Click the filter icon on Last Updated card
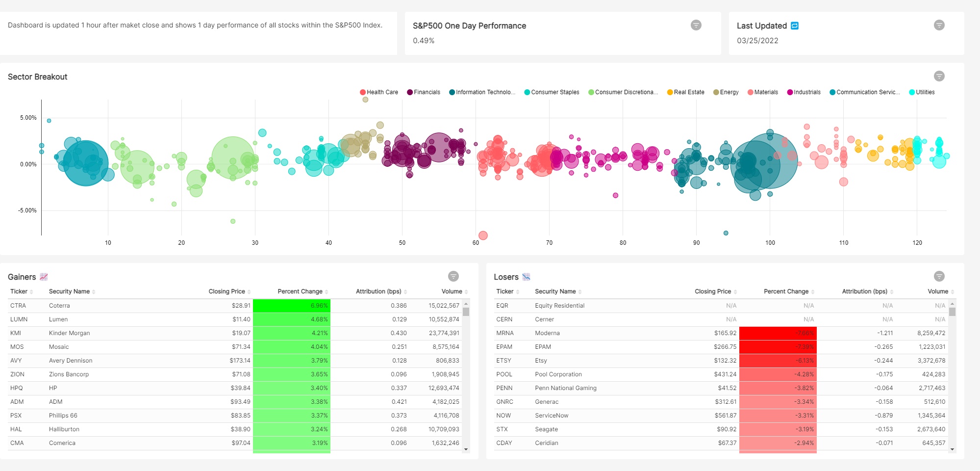The height and width of the screenshot is (471, 980). [x=939, y=25]
